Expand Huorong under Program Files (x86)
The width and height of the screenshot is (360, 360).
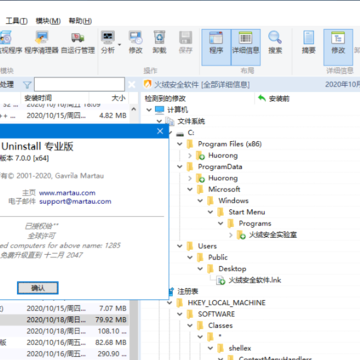coord(190,155)
